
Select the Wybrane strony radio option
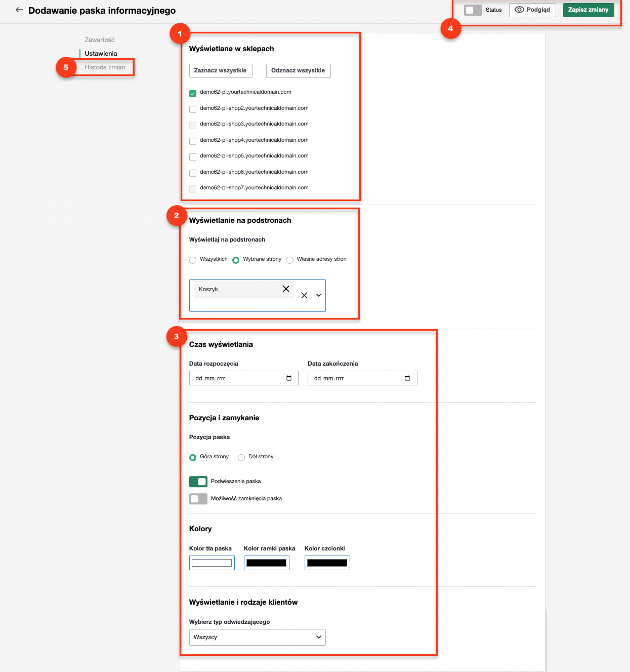coord(236,260)
